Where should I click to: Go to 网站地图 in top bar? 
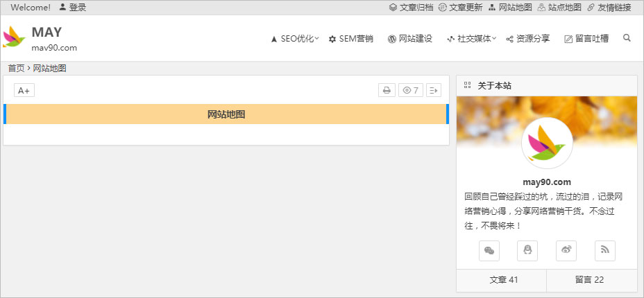510,8
